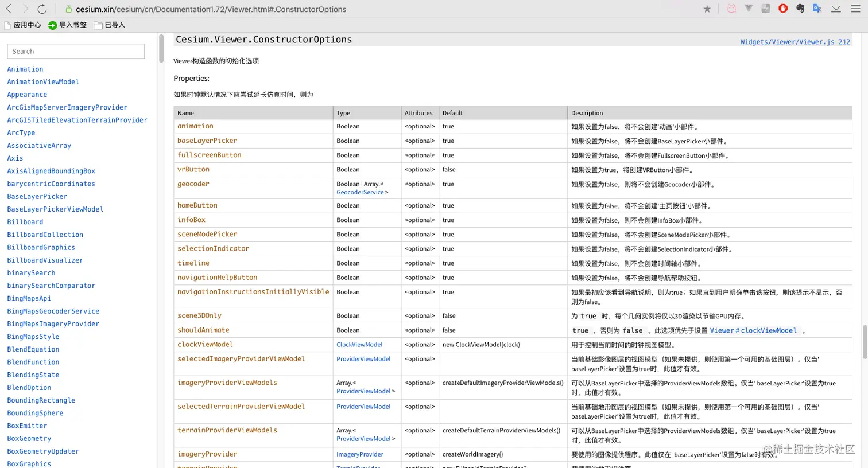Focus the Search box in sidebar
Image resolution: width=868 pixels, height=468 pixels.
(x=76, y=51)
